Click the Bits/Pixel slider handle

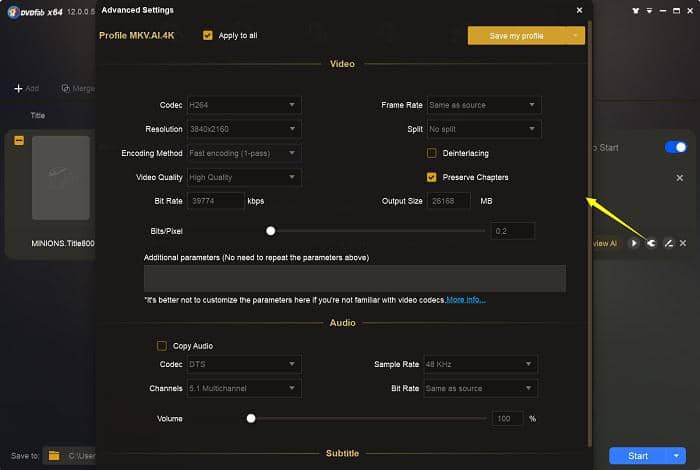tap(271, 231)
